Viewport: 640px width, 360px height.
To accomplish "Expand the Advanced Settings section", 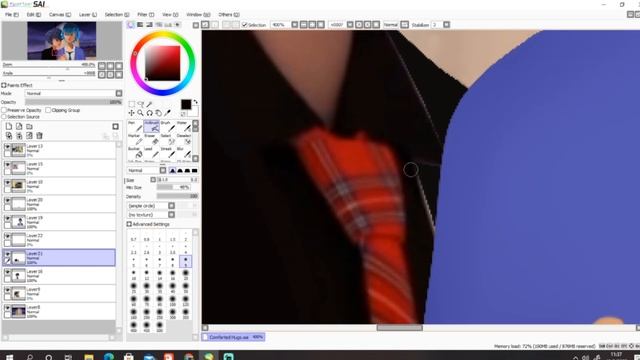I will tap(129, 224).
